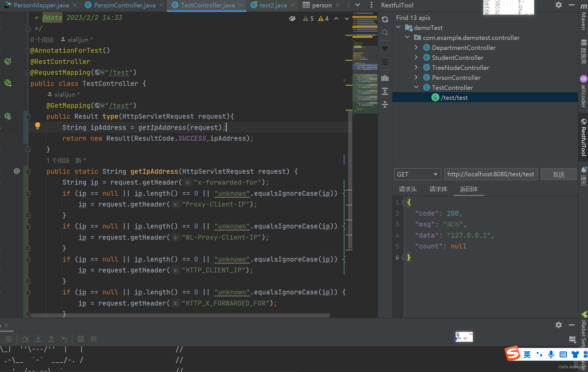Screen dimensions: 588x372
Task: Click the Sogou microphone voice input icon
Action: coord(551,355)
